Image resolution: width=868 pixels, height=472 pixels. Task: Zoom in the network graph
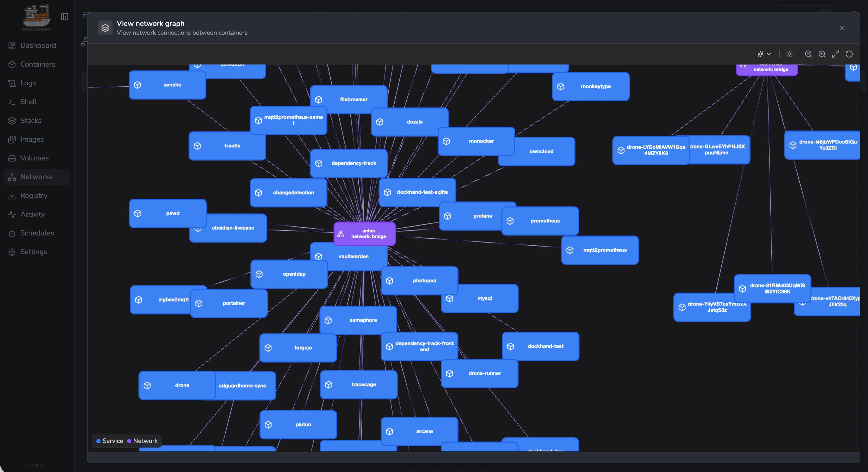click(x=822, y=54)
